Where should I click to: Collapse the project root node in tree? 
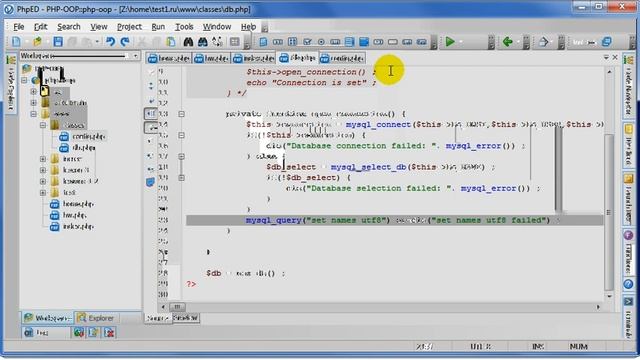[24, 80]
